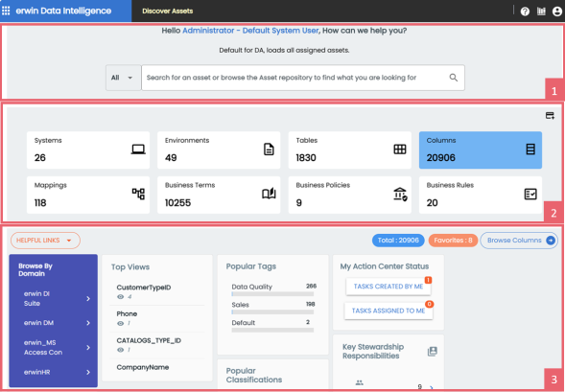Select the erwin DI Suite domain

36,298
